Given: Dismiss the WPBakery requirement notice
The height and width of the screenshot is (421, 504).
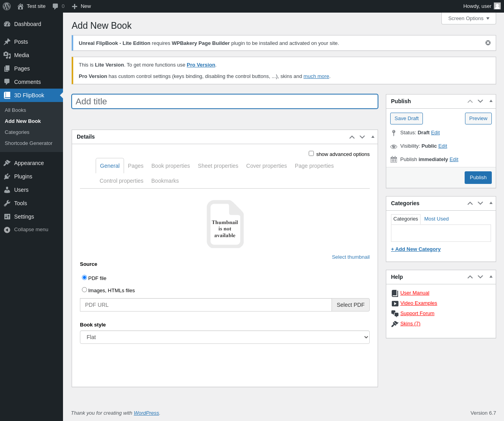Looking at the screenshot, I should (488, 43).
